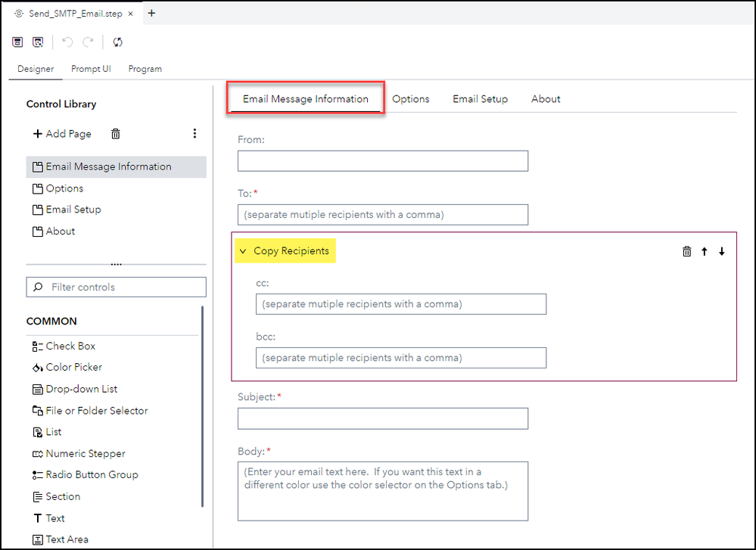Click the cc recipients input field
The image size is (756, 550).
click(401, 304)
